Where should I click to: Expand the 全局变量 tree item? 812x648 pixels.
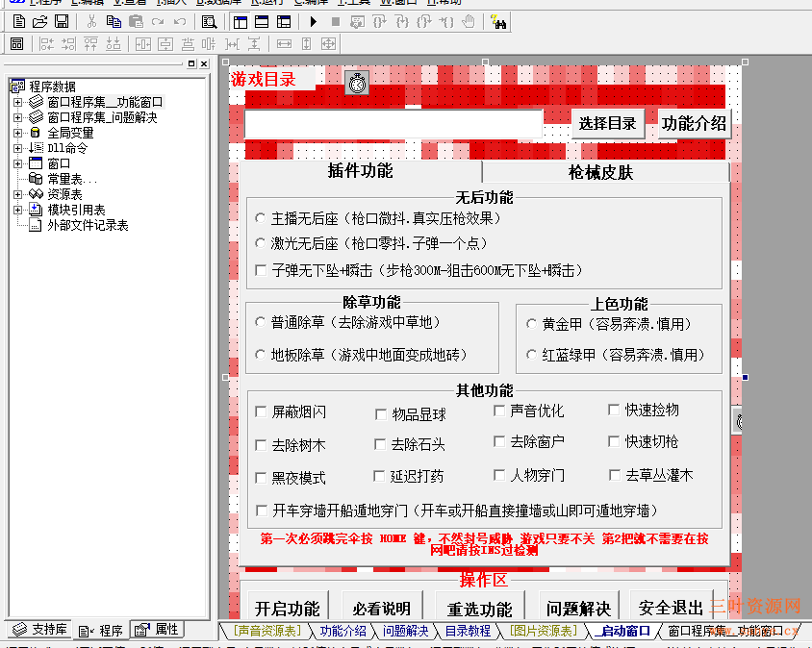pos(17,133)
